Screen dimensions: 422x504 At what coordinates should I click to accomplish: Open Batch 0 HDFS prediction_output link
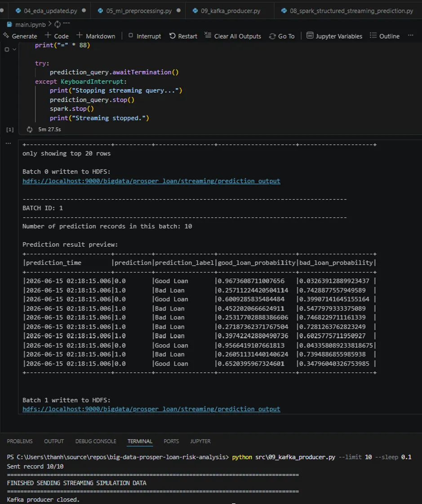[151, 181]
